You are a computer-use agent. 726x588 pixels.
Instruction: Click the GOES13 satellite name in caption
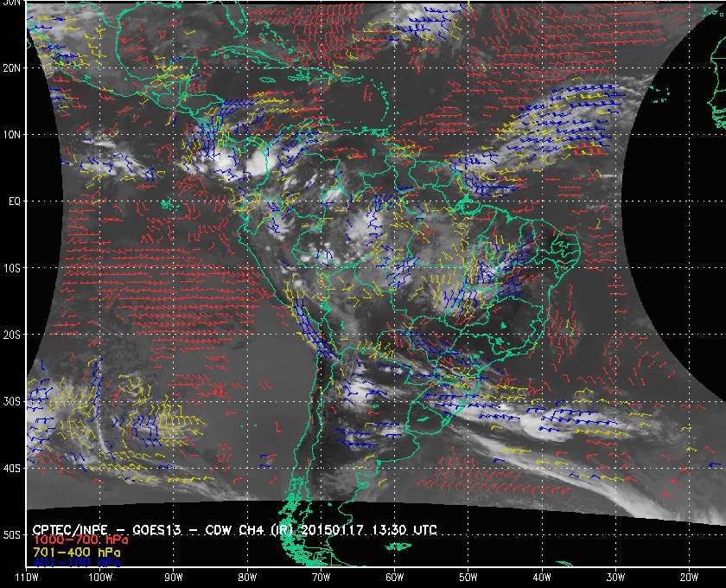[x=156, y=530]
